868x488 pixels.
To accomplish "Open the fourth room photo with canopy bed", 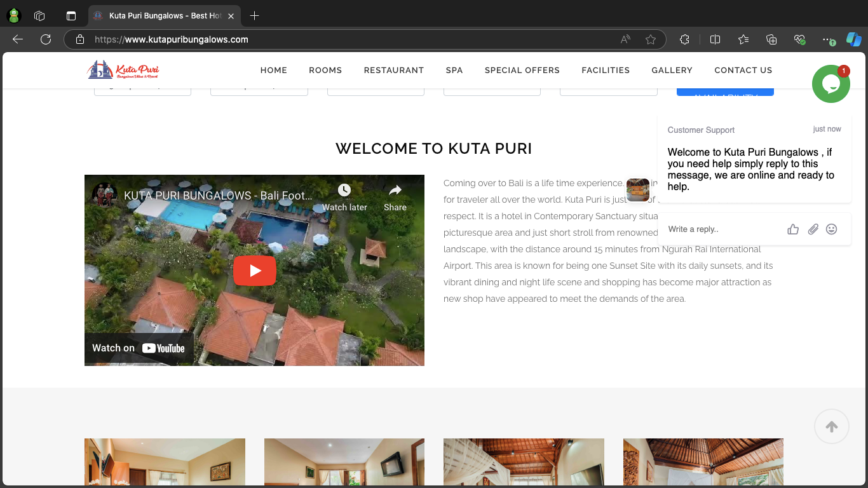I will click(x=703, y=462).
